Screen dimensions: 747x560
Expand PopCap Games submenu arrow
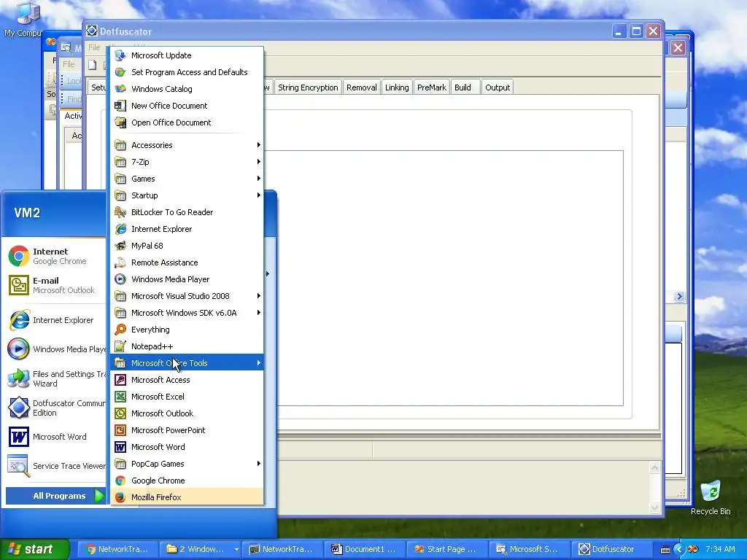(259, 464)
